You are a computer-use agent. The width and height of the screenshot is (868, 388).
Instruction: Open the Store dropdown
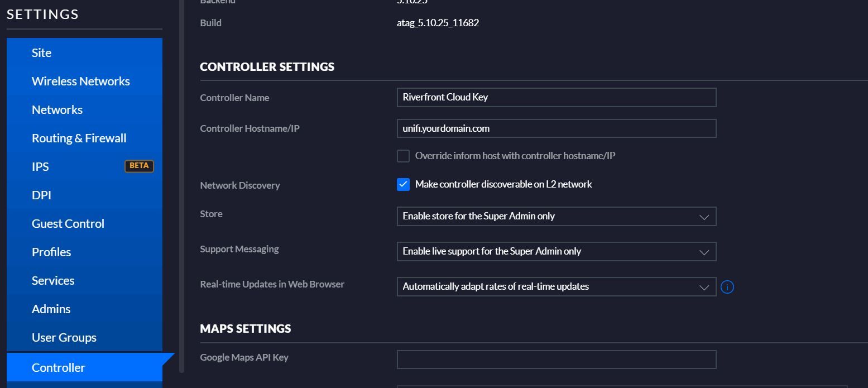[556, 217]
